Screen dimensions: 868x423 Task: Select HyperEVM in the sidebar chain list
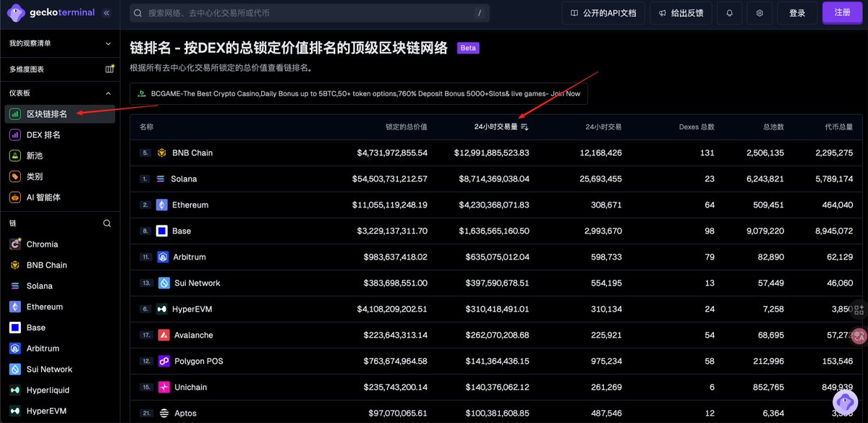(60, 411)
